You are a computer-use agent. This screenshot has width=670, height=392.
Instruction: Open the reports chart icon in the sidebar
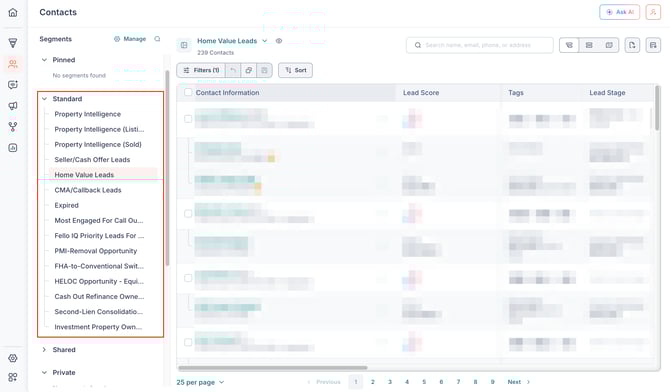click(13, 147)
